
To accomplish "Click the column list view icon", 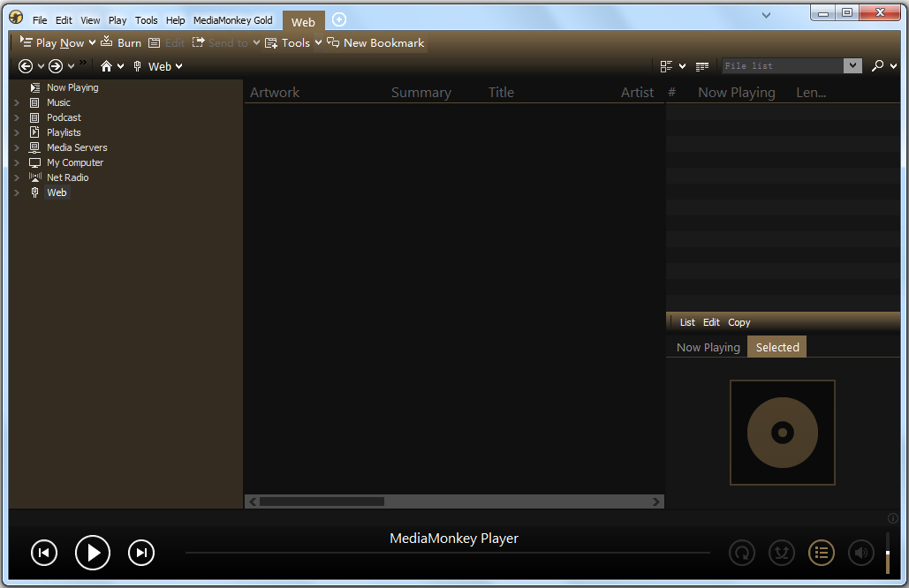I will (702, 66).
